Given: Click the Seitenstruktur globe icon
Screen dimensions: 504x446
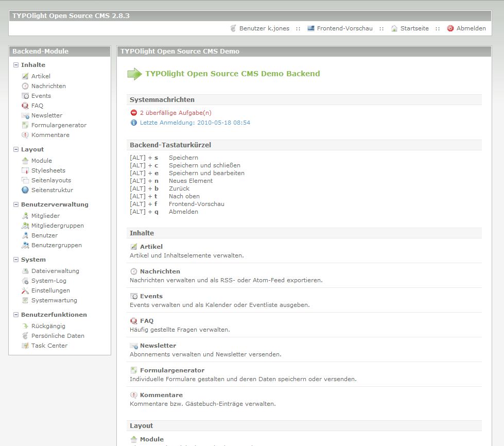Looking at the screenshot, I should 25,190.
